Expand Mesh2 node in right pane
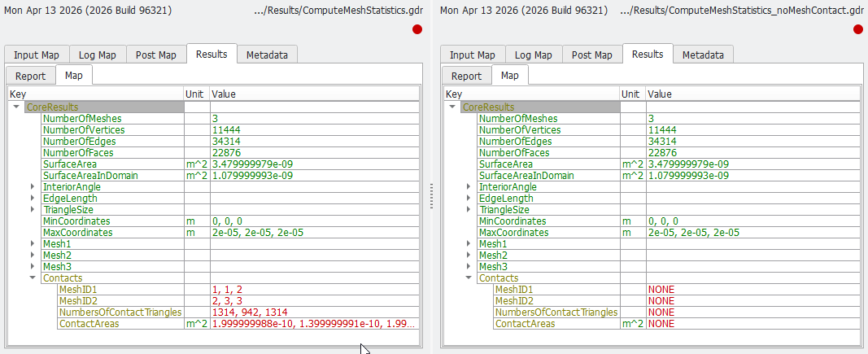The width and height of the screenshot is (868, 354). pos(469,256)
